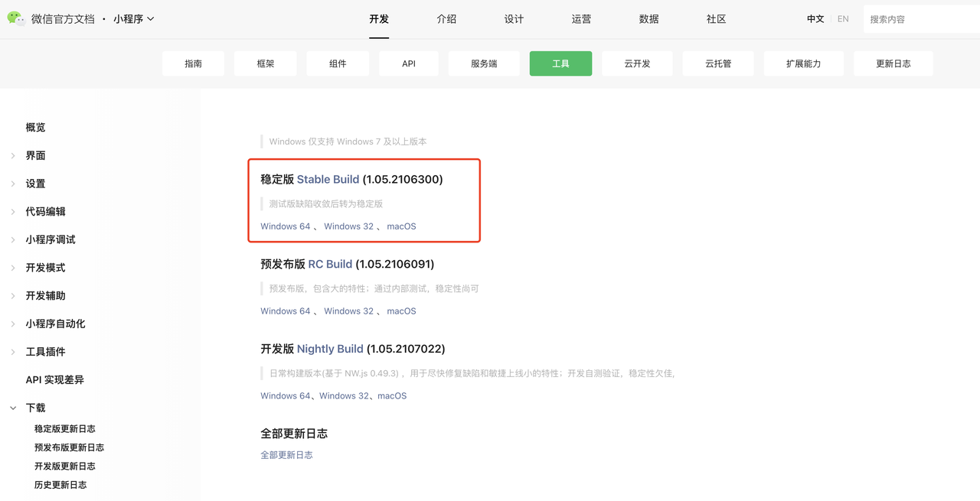Open 小程序自动化 sidebar item
Image resolution: width=980 pixels, height=501 pixels.
pyautogui.click(x=55, y=324)
